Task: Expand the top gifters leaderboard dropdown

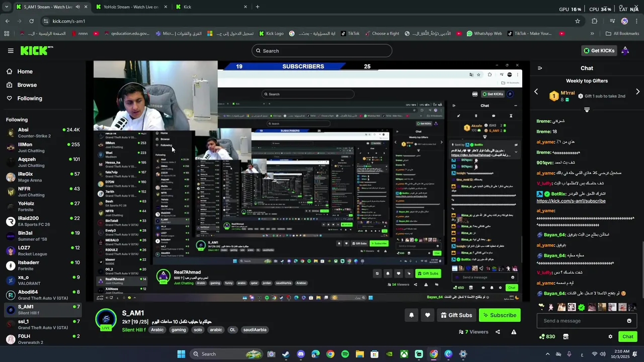Action: [x=587, y=110]
